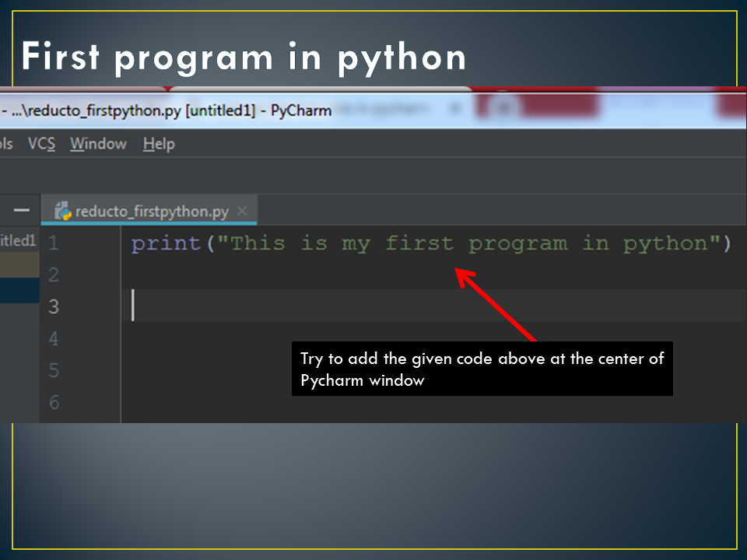Close the reducto_firstpython.py tab with its X
Screen dimensions: 747x560
[241, 210]
